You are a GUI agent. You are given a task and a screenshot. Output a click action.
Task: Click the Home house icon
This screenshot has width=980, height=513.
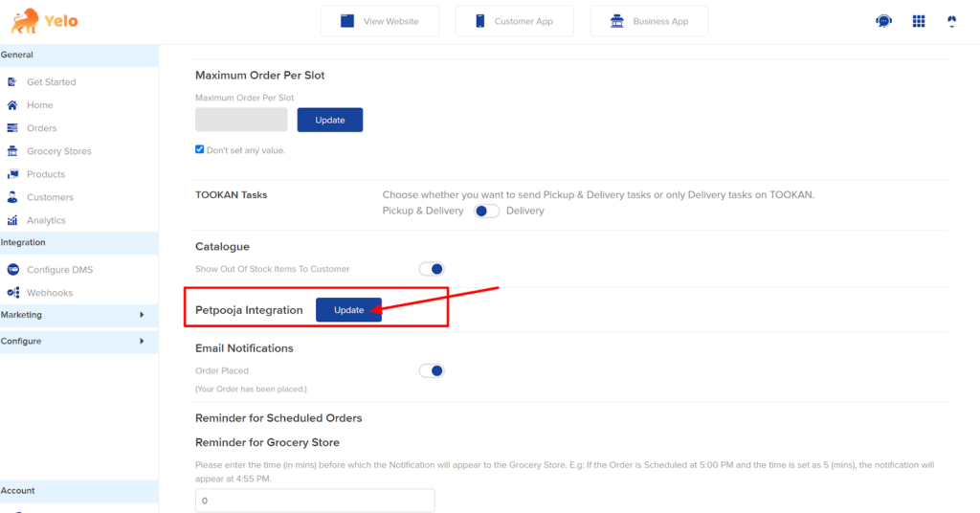click(x=12, y=105)
